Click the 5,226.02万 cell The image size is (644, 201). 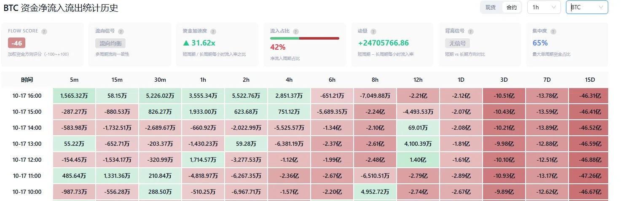click(x=160, y=96)
